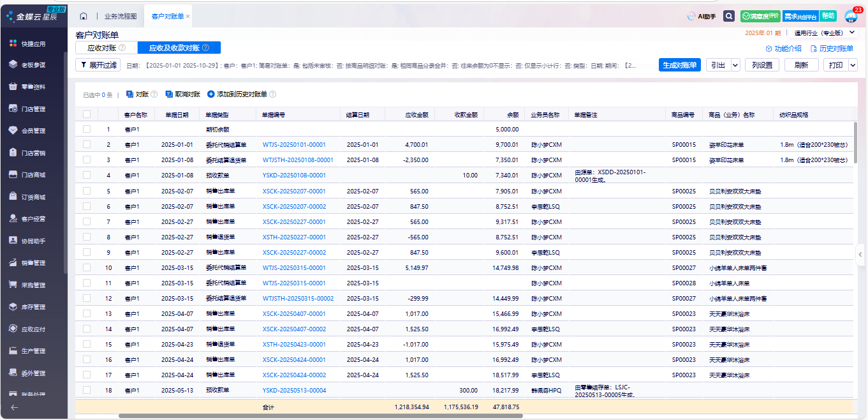Image resolution: width=868 pixels, height=420 pixels.
Task: Open the AI助手 assistant
Action: pyautogui.click(x=701, y=17)
